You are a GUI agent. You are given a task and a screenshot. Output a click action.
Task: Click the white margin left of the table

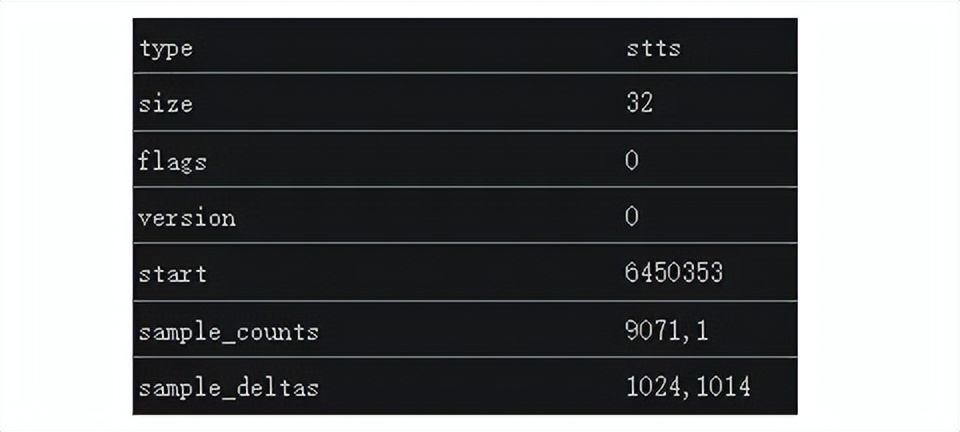[65, 216]
